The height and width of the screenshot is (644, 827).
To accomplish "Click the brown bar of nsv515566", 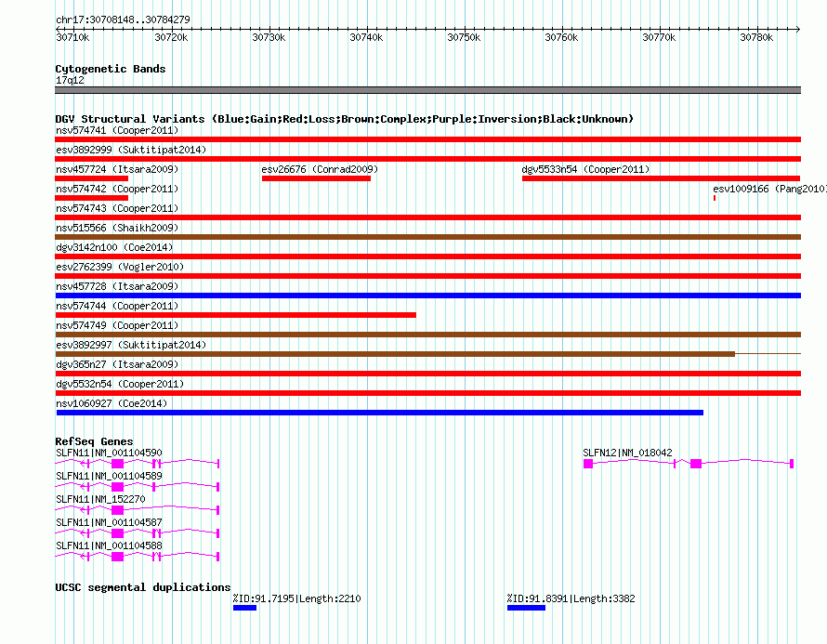I will pyautogui.click(x=427, y=237).
